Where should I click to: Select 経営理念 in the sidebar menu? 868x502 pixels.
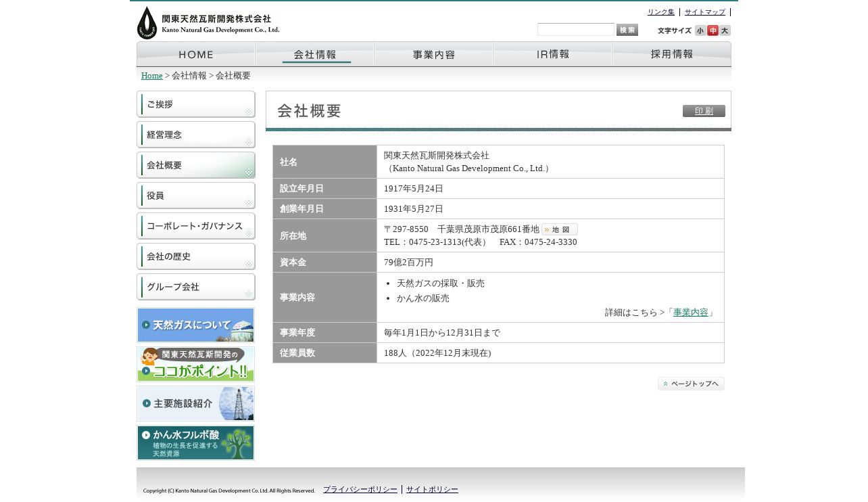coord(196,135)
